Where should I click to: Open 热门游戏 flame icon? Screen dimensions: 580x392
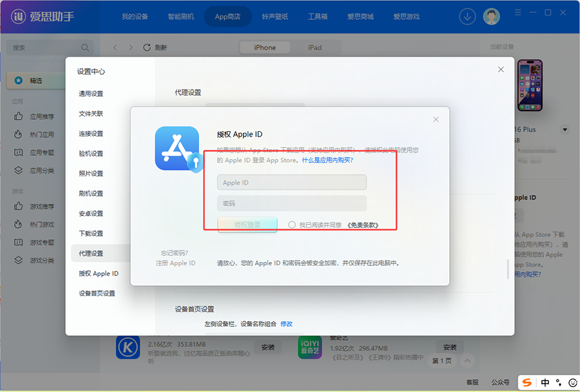coord(18,224)
